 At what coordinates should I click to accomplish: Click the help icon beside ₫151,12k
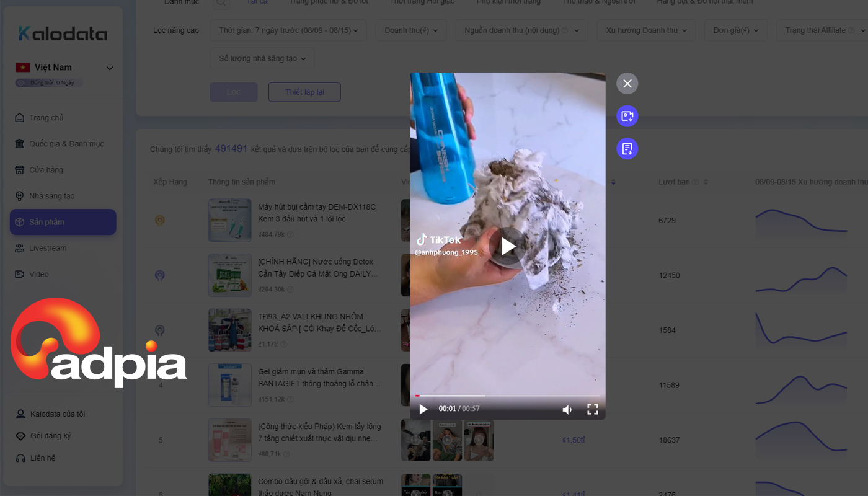290,399
